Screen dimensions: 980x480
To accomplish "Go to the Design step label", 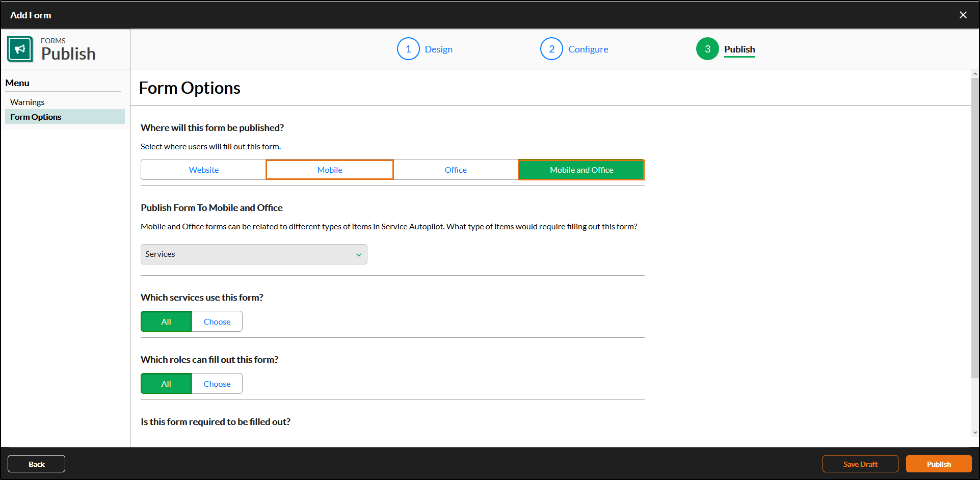I will click(x=439, y=49).
